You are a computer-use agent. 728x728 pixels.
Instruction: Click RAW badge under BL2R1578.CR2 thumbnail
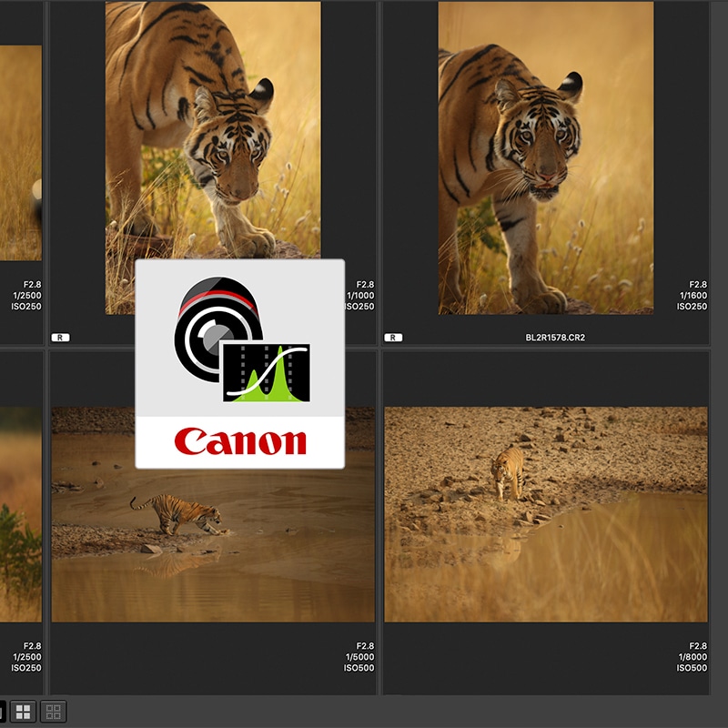click(393, 338)
